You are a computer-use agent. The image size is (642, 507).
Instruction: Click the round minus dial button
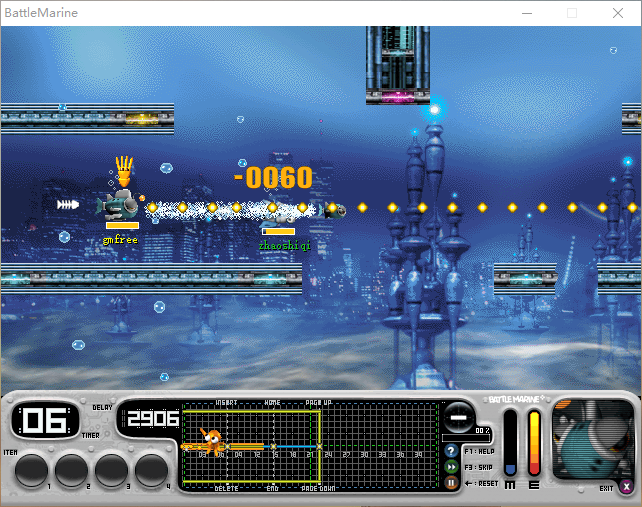458,415
